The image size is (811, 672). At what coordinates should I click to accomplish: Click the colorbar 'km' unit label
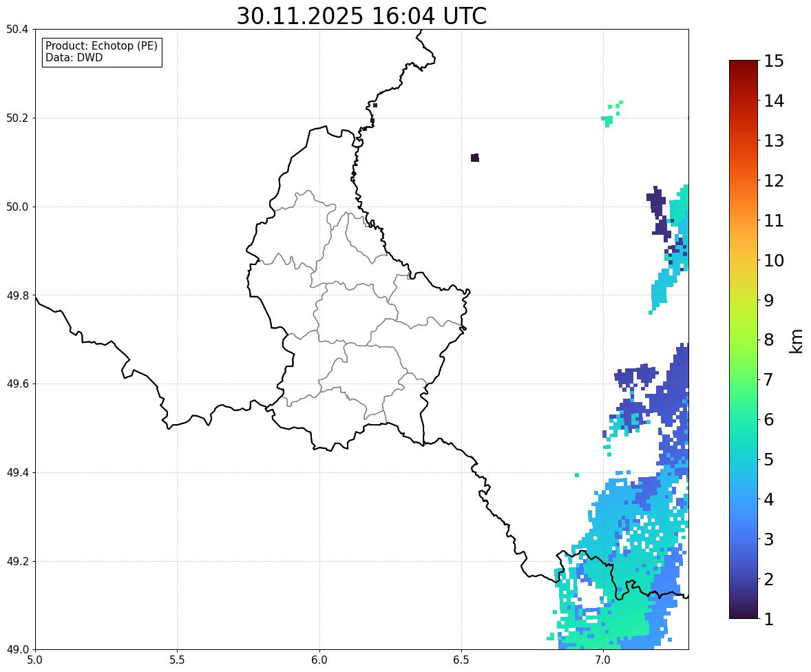[x=797, y=341]
